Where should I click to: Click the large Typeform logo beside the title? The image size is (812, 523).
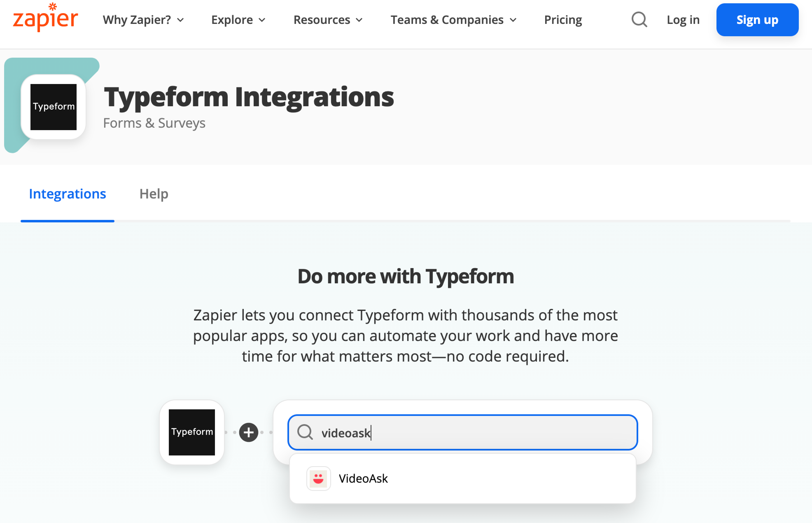pyautogui.click(x=53, y=107)
